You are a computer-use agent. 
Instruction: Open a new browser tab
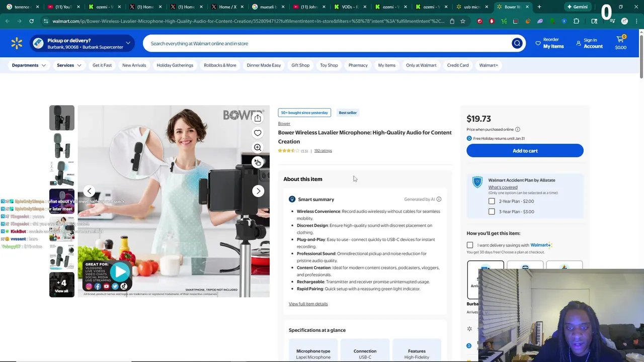[x=539, y=7]
